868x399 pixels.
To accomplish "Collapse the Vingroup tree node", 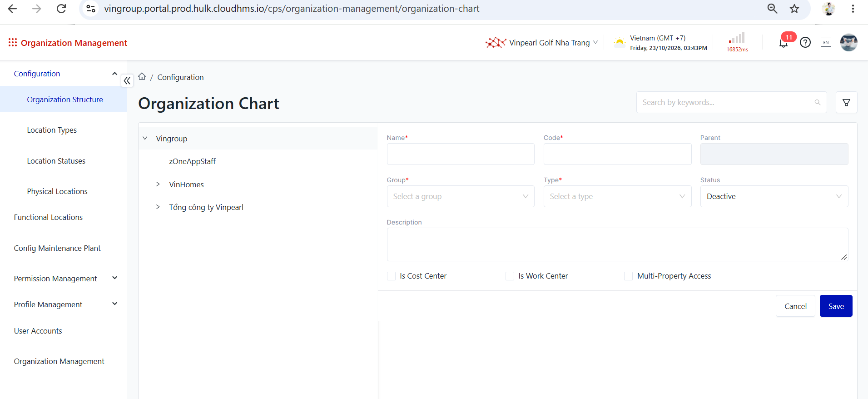I will (145, 138).
